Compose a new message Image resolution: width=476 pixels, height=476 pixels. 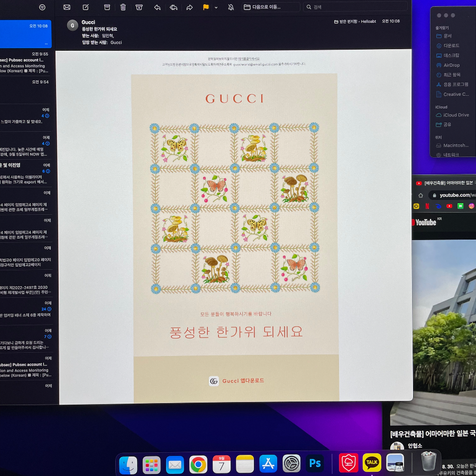[x=86, y=7]
